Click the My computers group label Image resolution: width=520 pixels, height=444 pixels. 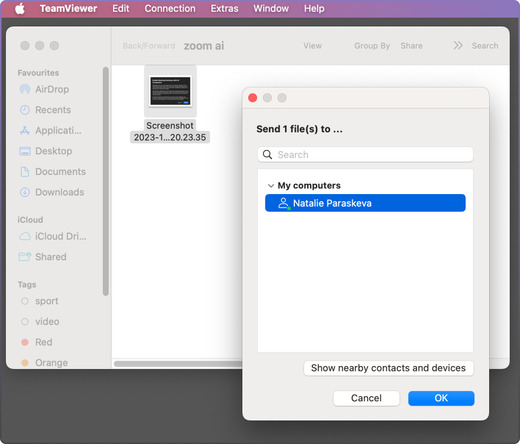click(x=309, y=186)
